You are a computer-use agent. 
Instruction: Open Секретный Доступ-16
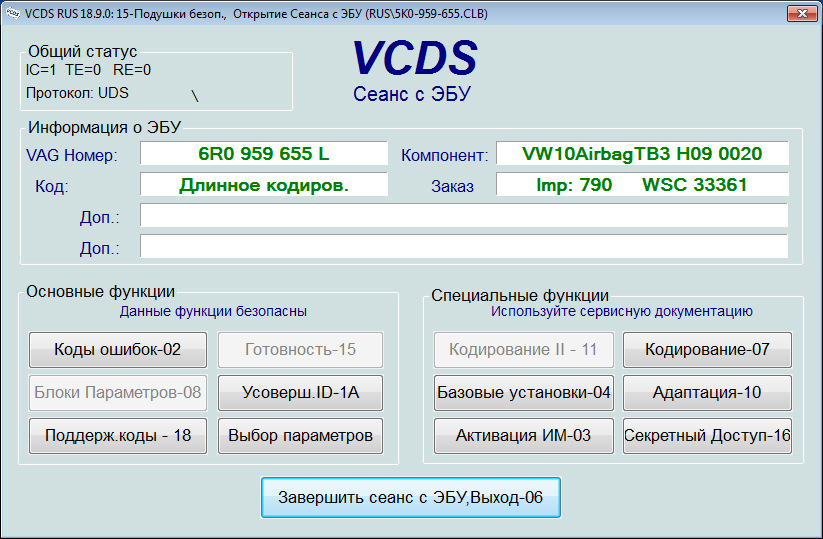tap(707, 436)
